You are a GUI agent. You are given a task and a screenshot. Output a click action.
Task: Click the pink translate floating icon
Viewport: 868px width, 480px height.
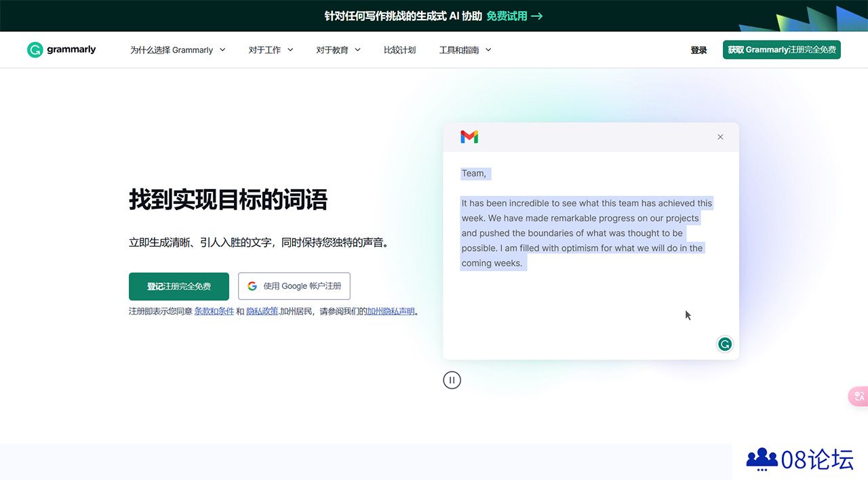(x=859, y=397)
